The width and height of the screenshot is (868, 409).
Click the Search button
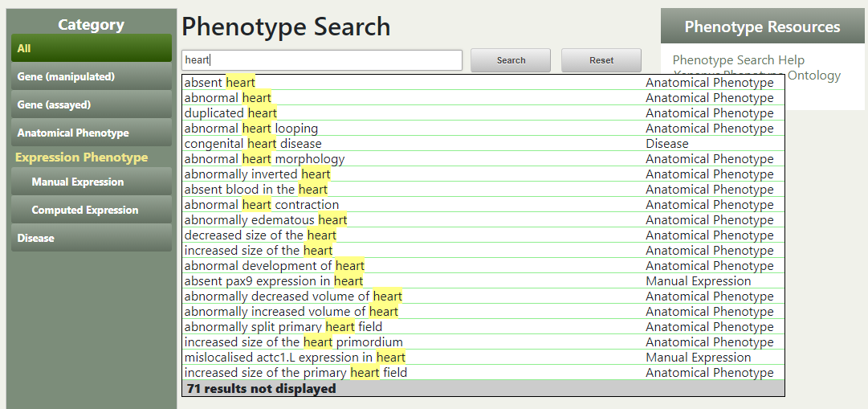[x=511, y=60]
